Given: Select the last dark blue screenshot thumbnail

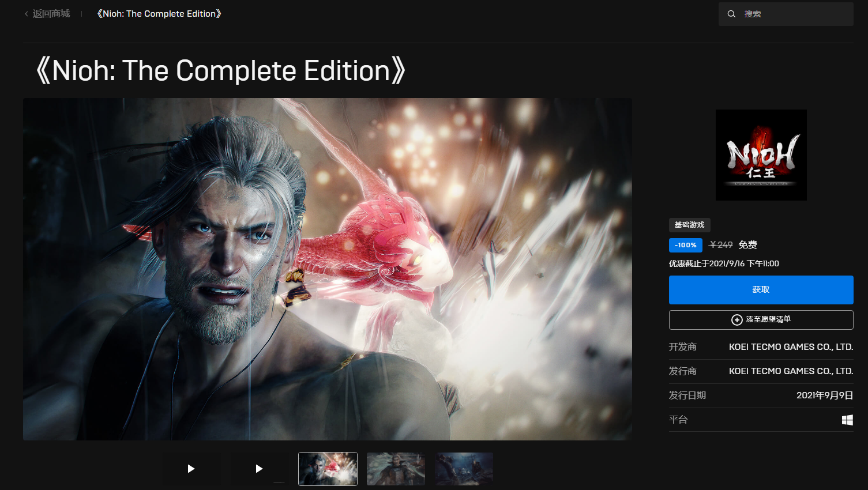Looking at the screenshot, I should coord(464,469).
